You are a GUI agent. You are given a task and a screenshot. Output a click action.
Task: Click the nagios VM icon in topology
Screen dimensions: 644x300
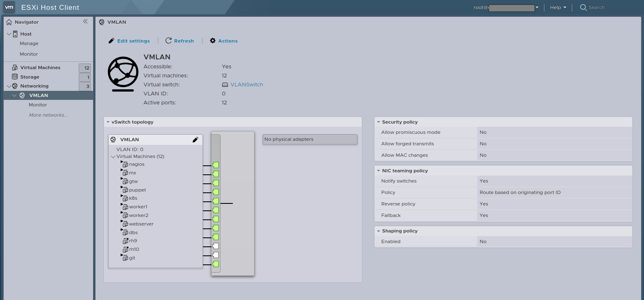tap(125, 164)
